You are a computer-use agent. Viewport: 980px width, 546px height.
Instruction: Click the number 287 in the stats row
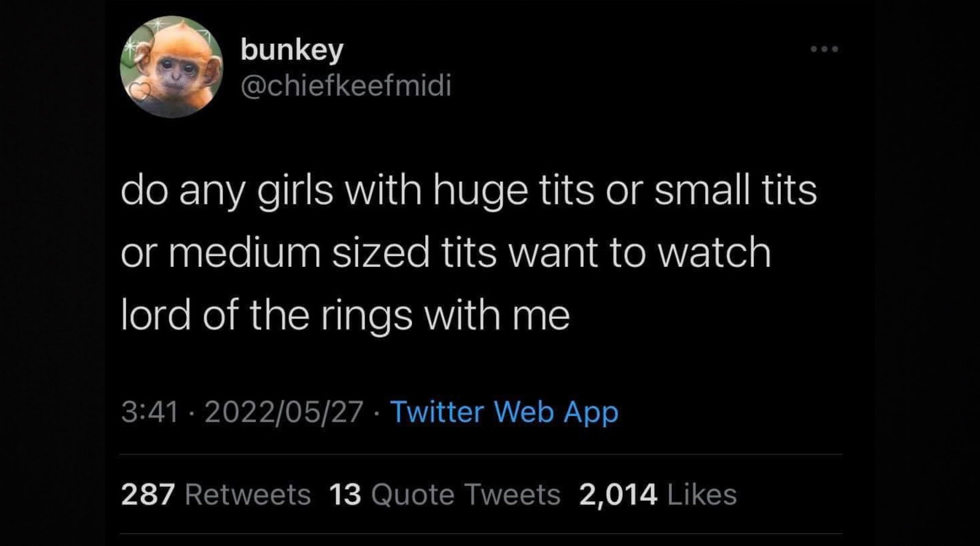(x=148, y=495)
